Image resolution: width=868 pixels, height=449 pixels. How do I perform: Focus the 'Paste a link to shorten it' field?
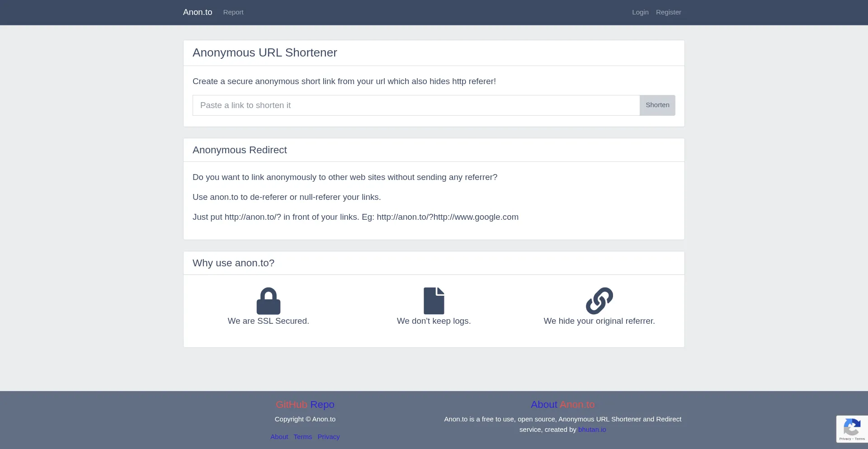[x=416, y=105]
